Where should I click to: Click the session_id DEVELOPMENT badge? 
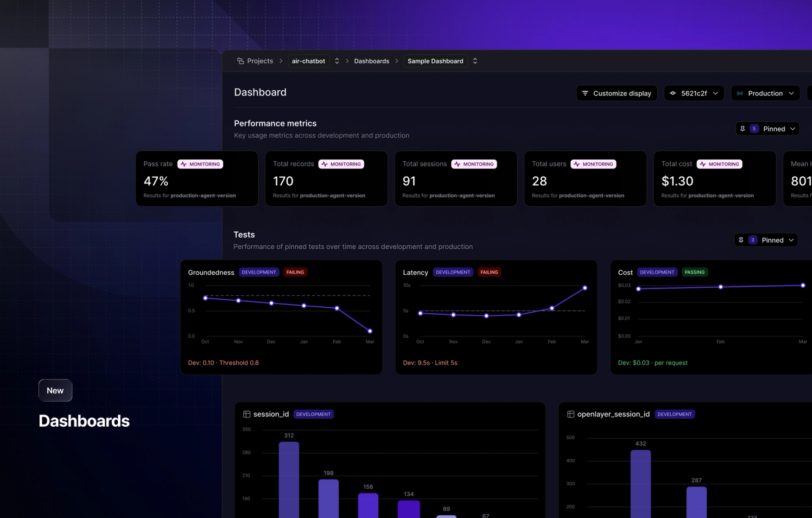[313, 414]
